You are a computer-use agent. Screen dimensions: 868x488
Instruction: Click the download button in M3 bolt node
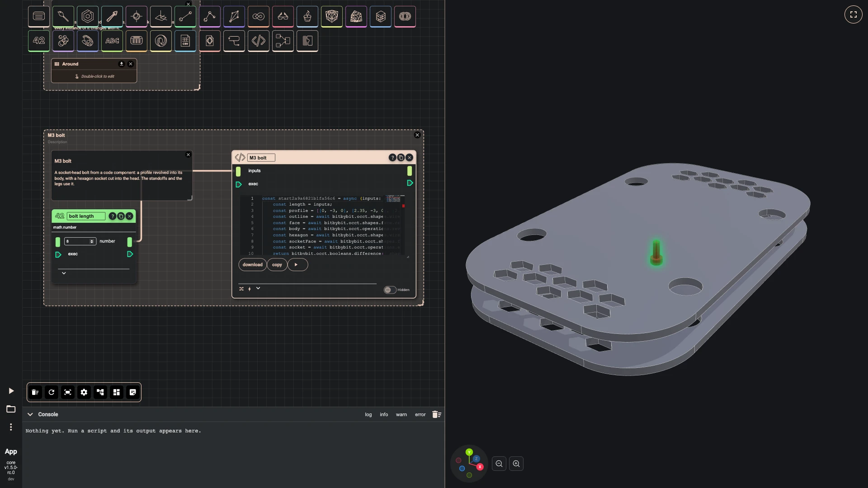(252, 265)
